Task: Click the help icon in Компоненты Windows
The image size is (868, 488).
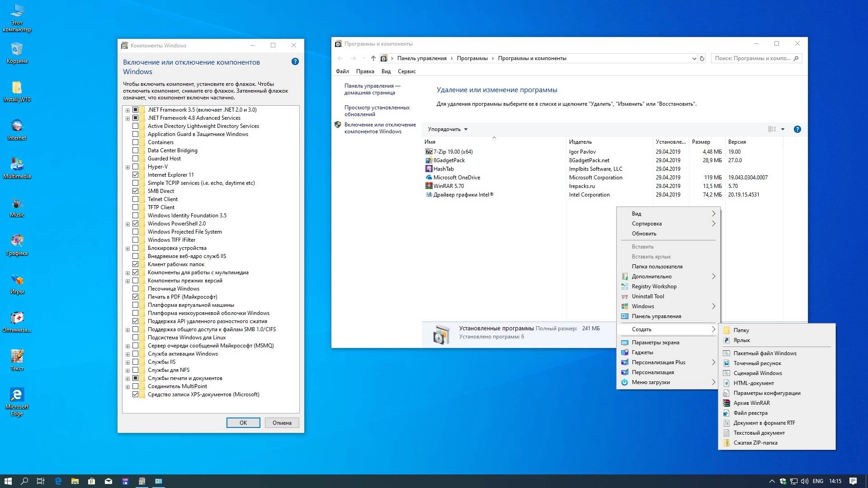Action: 295,61
